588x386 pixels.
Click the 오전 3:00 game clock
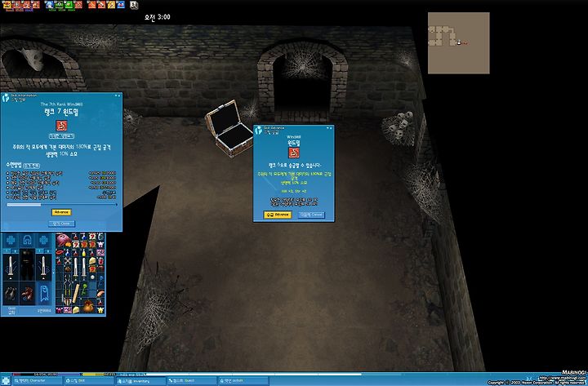157,17
